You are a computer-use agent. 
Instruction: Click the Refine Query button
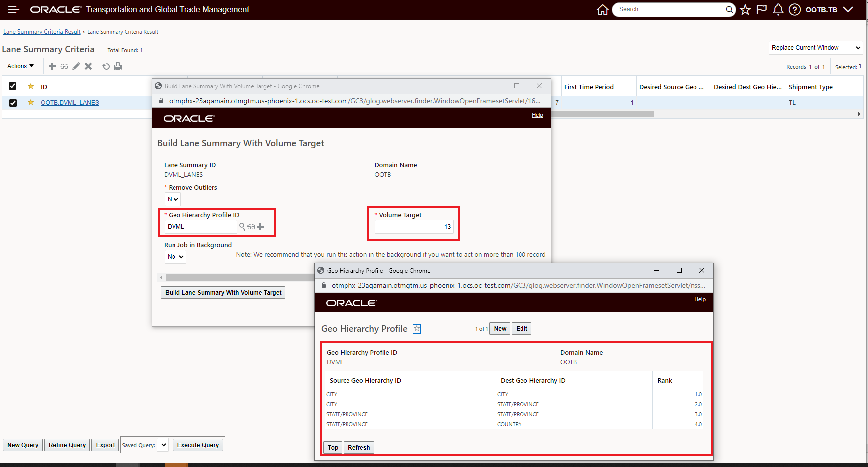click(67, 445)
